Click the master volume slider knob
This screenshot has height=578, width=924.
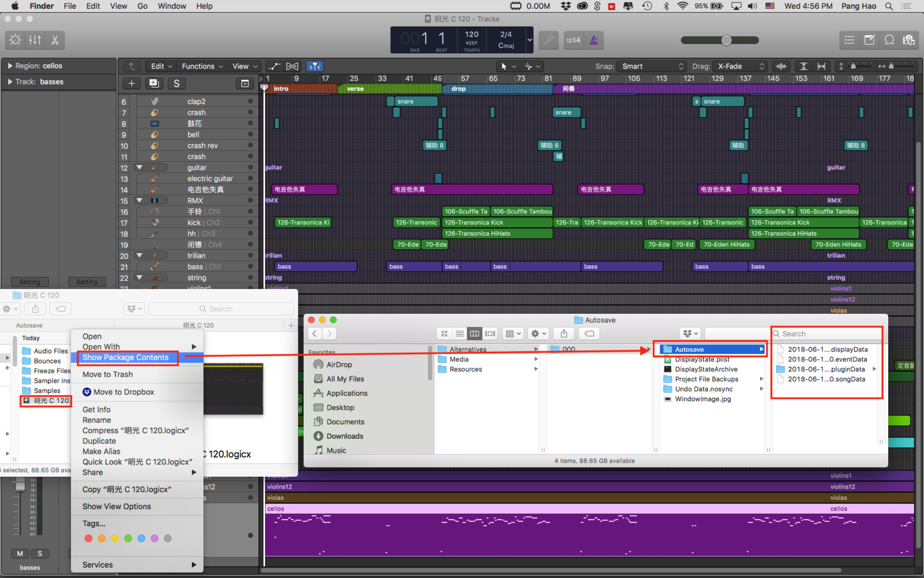(x=726, y=40)
